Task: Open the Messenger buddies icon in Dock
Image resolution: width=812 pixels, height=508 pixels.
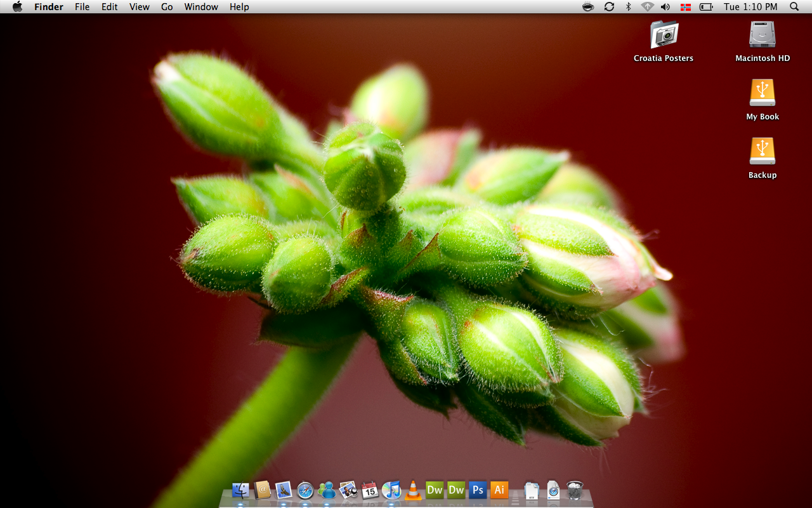Action: [327, 490]
